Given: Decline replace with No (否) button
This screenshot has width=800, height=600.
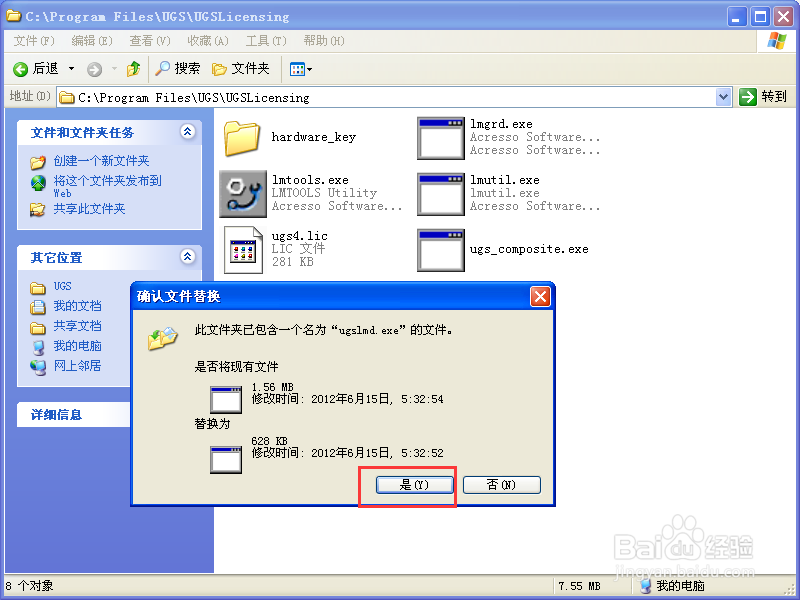Looking at the screenshot, I should pyautogui.click(x=502, y=485).
